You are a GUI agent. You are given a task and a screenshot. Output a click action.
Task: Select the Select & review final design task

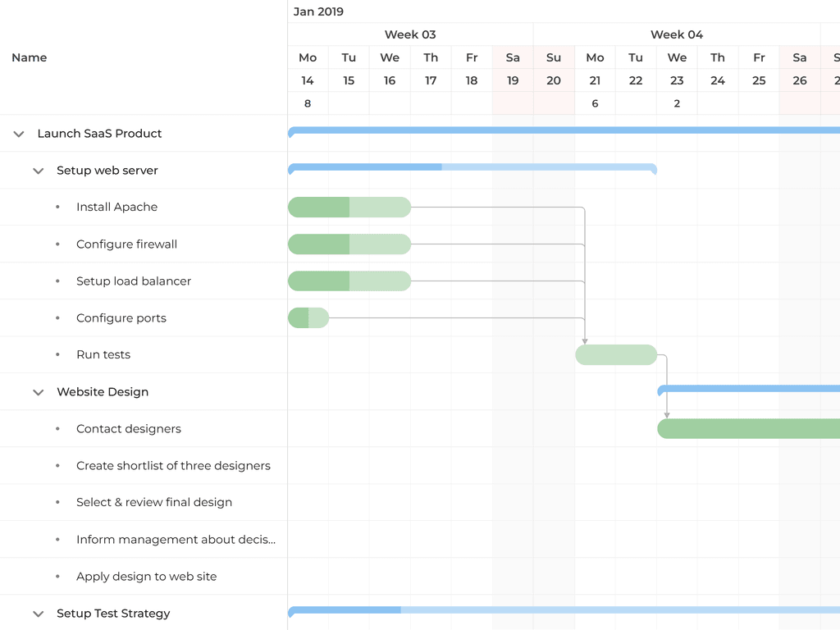(154, 502)
